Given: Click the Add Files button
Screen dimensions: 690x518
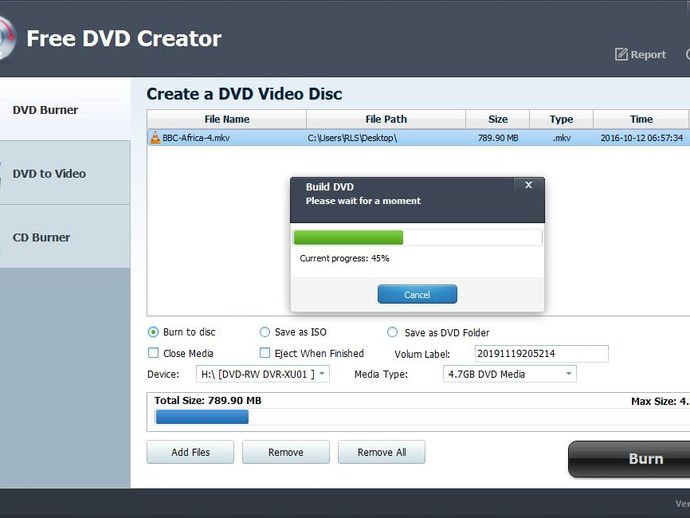Looking at the screenshot, I should [191, 452].
